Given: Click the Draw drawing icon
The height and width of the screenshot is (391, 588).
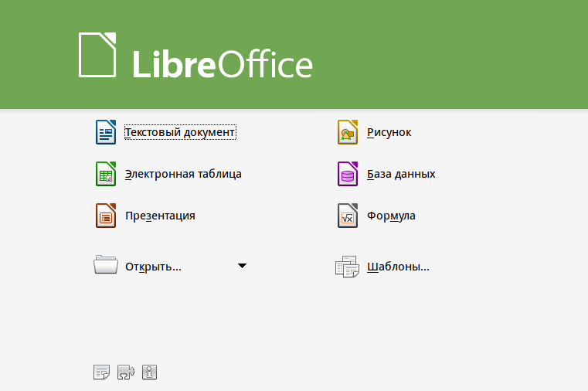Looking at the screenshot, I should click(348, 132).
